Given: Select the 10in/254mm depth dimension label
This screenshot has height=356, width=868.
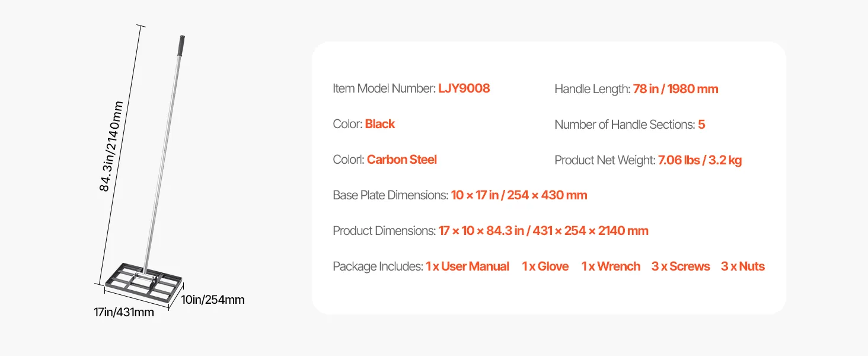Looking at the screenshot, I should pyautogui.click(x=213, y=300).
